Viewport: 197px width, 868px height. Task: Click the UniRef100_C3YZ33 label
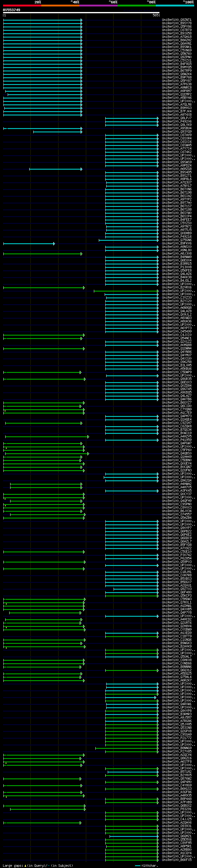[x=177, y=298]
